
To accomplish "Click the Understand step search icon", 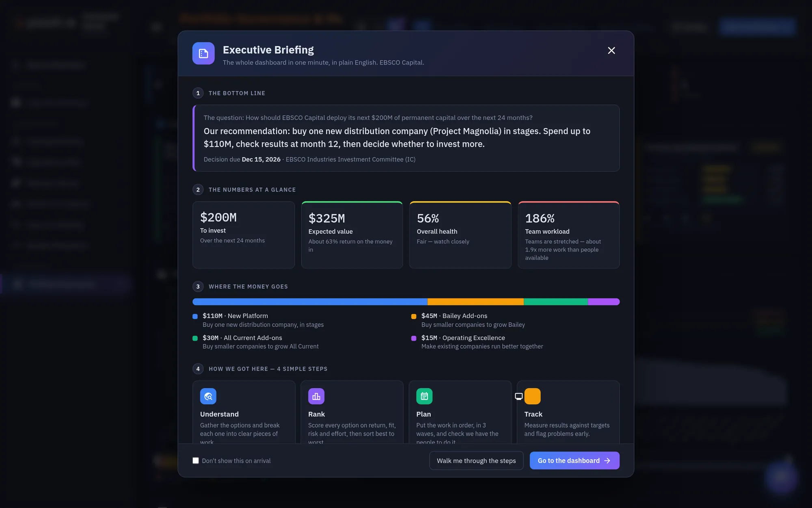I will click(208, 396).
